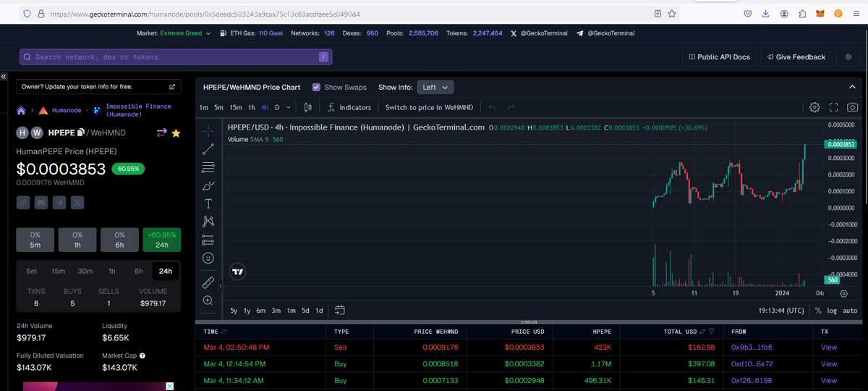Undo the last chart action
Screen dimensions: 868x391
(x=492, y=107)
